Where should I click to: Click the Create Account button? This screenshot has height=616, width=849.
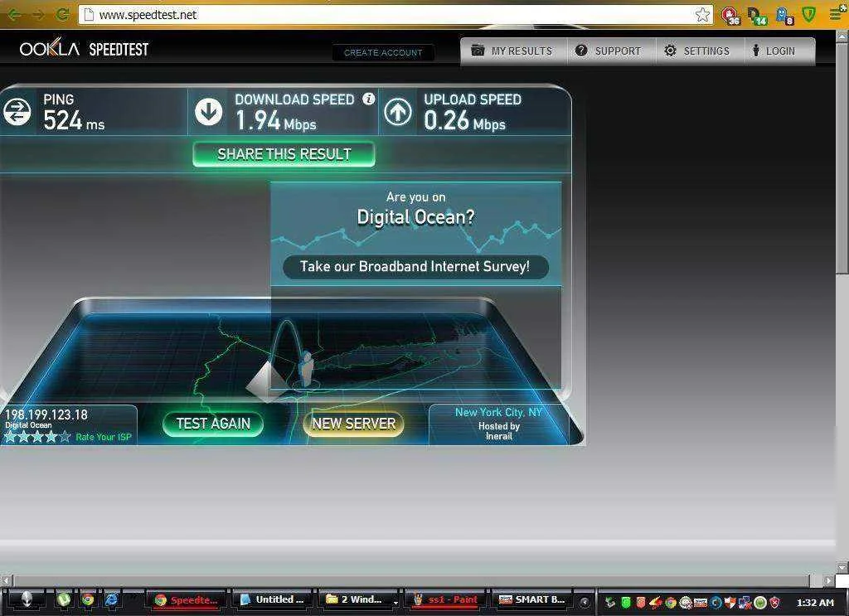383,52
